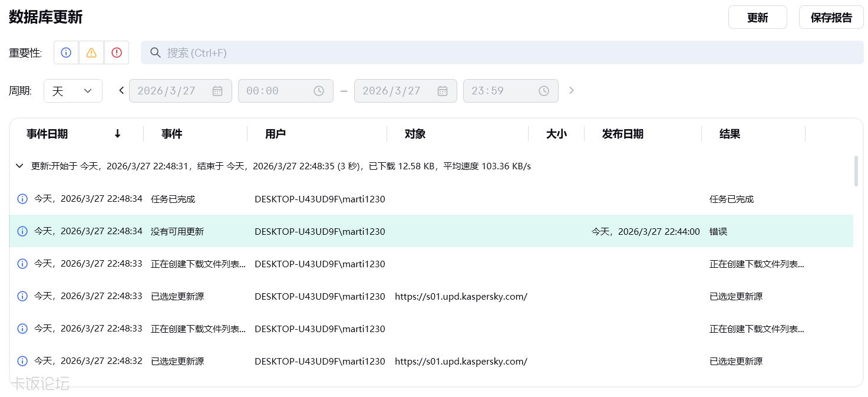Open the end date calendar icon
This screenshot has width=868, height=397.
tap(443, 91)
